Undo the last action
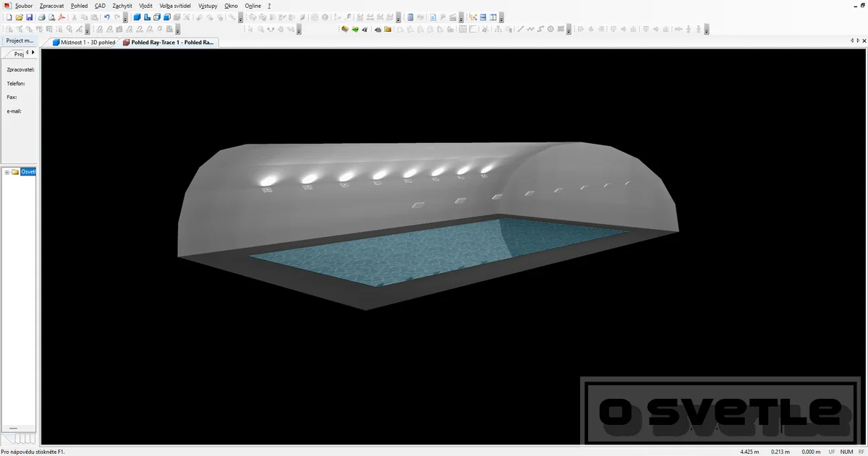 107,17
